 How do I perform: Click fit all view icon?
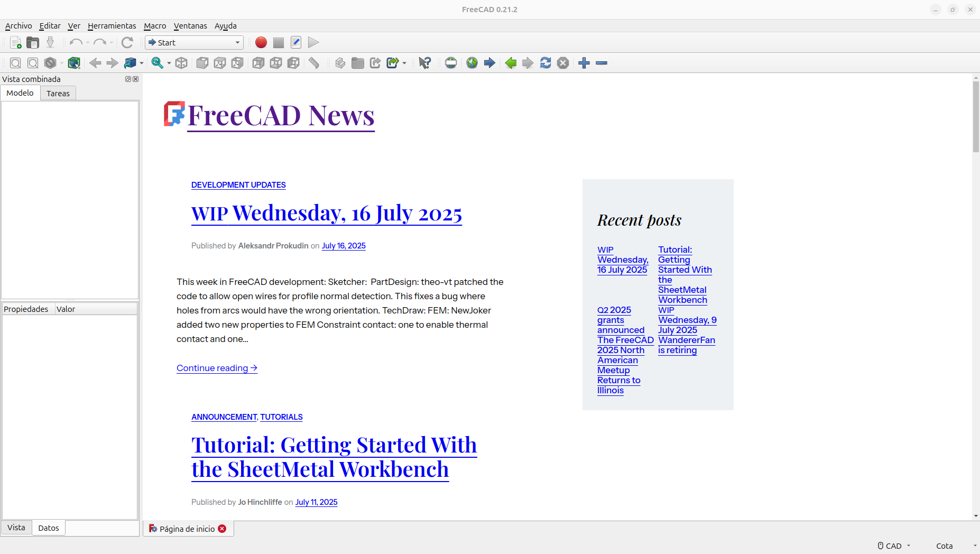(16, 63)
